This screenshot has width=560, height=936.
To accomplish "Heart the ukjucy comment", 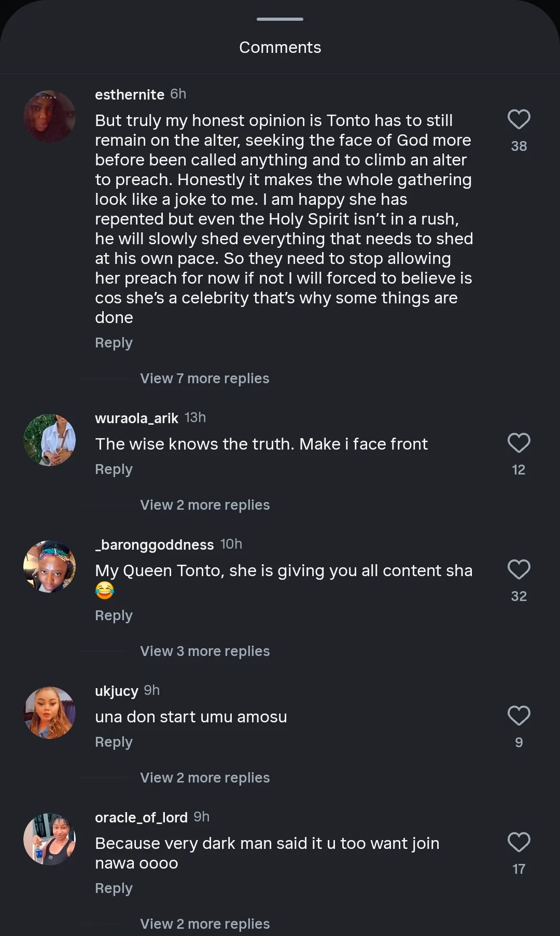I will click(519, 716).
